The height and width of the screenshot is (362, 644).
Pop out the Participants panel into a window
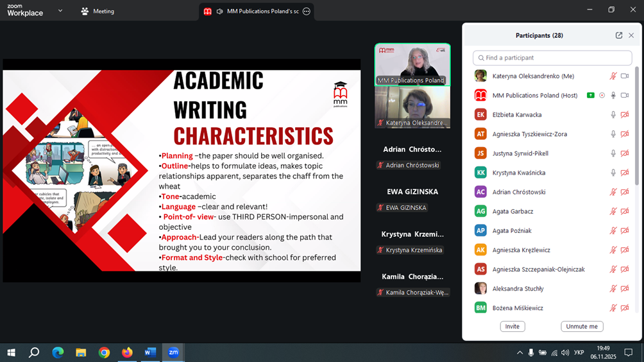[x=619, y=35]
